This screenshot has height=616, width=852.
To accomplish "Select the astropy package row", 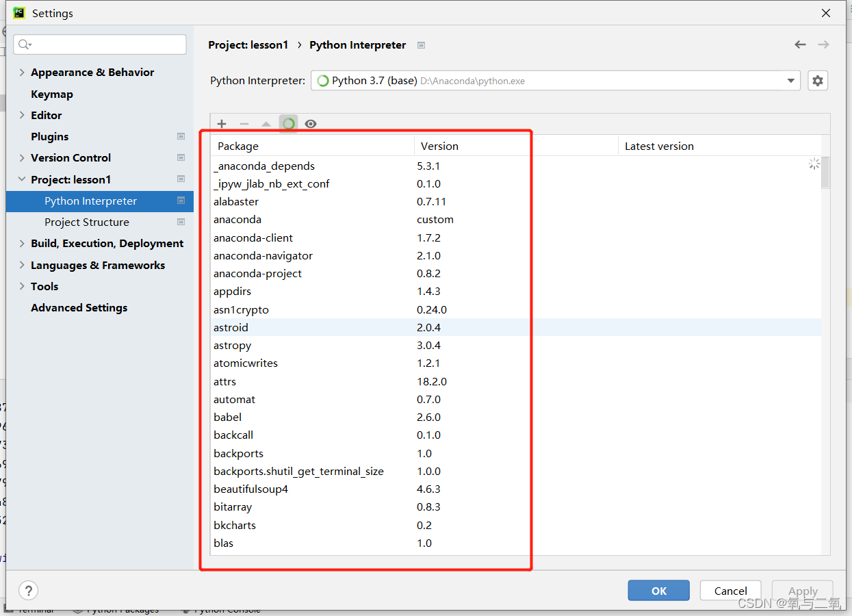I will [x=516, y=346].
